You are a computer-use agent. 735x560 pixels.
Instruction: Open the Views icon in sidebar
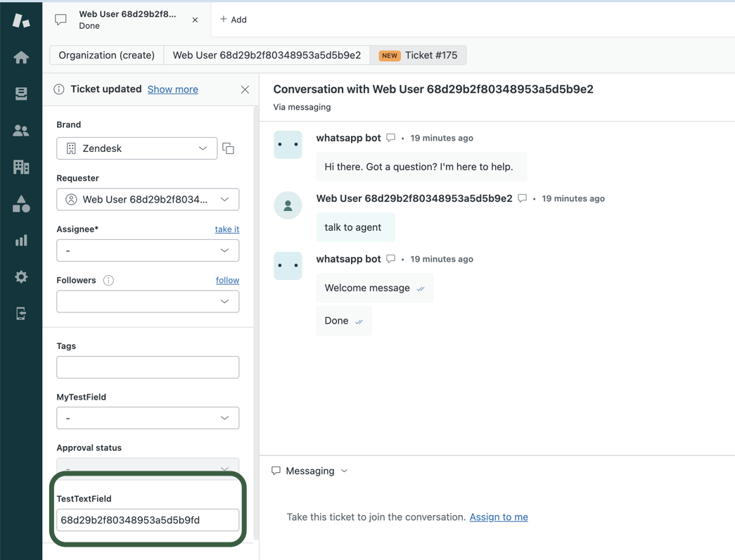click(21, 94)
